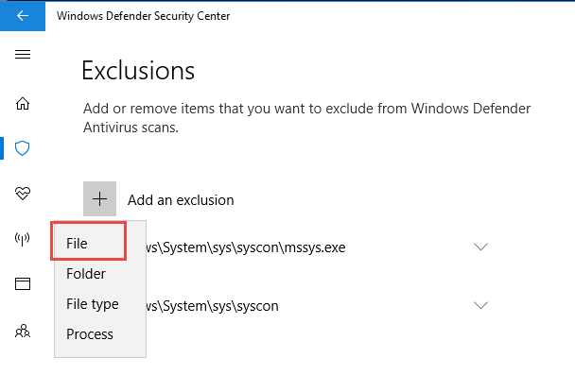Expand the mssys.exe exclusion chevron
This screenshot has height=392, width=575.
(x=480, y=247)
